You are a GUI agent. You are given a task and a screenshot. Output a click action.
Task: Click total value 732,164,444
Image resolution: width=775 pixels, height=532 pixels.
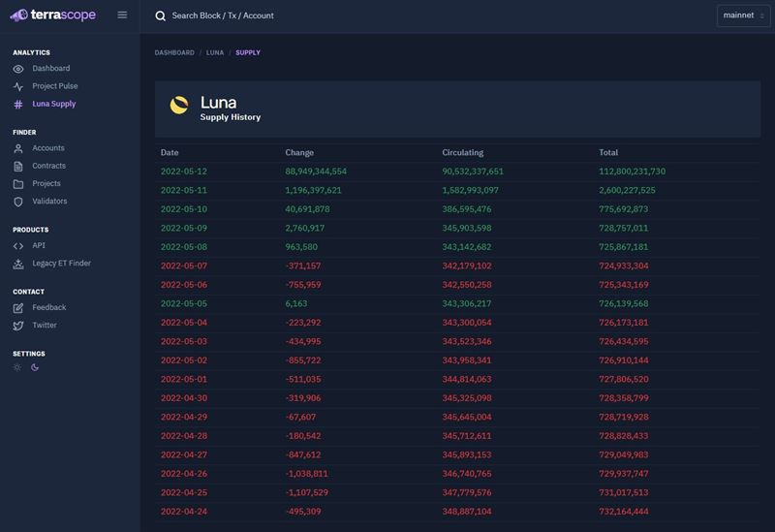[x=624, y=512]
